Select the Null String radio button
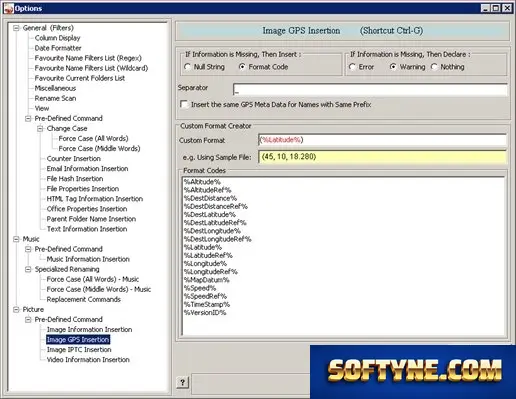Screen dimensions: 516x399 (187, 67)
